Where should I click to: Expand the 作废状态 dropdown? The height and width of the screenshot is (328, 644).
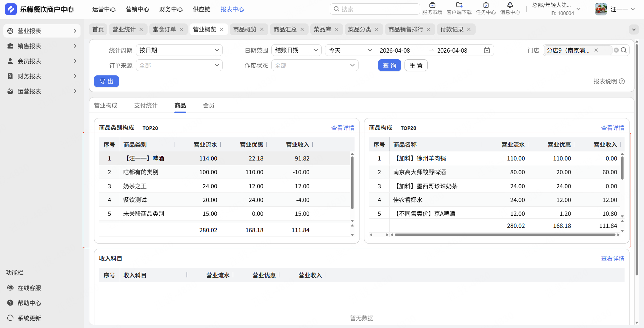315,65
